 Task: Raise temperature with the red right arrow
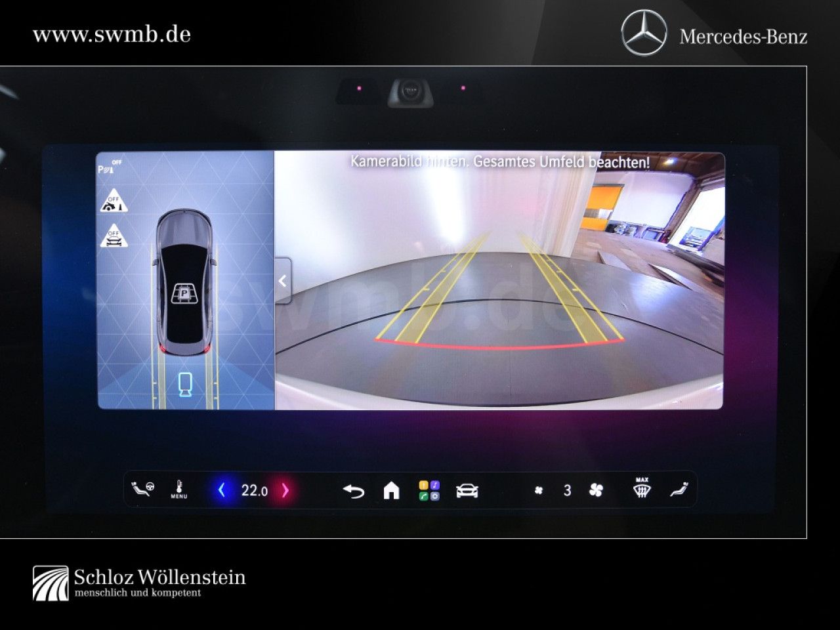coord(285,490)
